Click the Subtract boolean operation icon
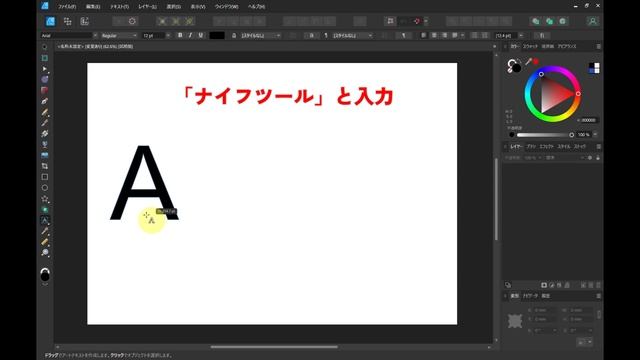Image resolution: width=640 pixels, height=360 pixels. coord(549,21)
